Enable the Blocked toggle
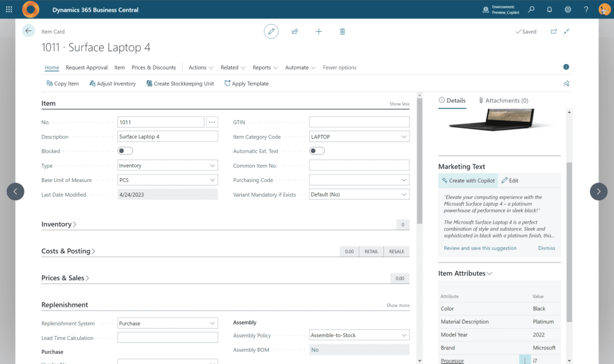Image resolution: width=614 pixels, height=364 pixels. (x=125, y=151)
